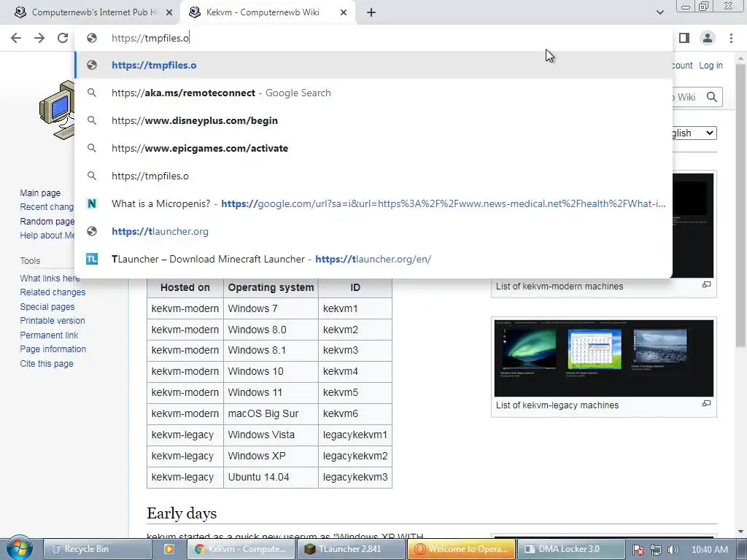Open the kekvm-legacy machines thumbnail
The height and width of the screenshot is (560, 747).
coord(603,358)
